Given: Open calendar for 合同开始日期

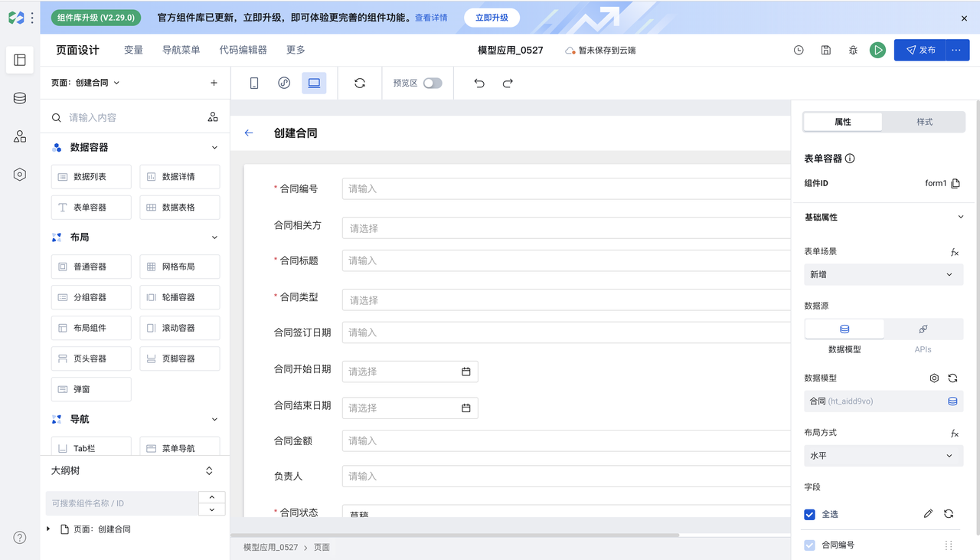Looking at the screenshot, I should [465, 372].
